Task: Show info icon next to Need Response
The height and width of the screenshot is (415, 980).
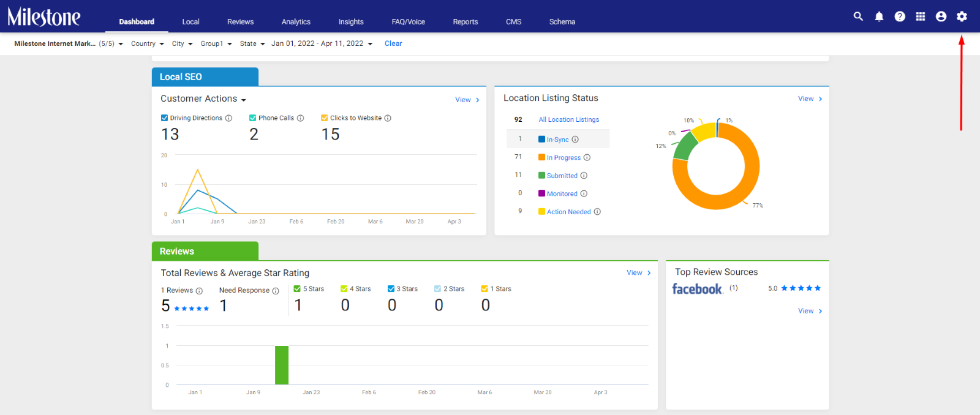Action: tap(276, 291)
